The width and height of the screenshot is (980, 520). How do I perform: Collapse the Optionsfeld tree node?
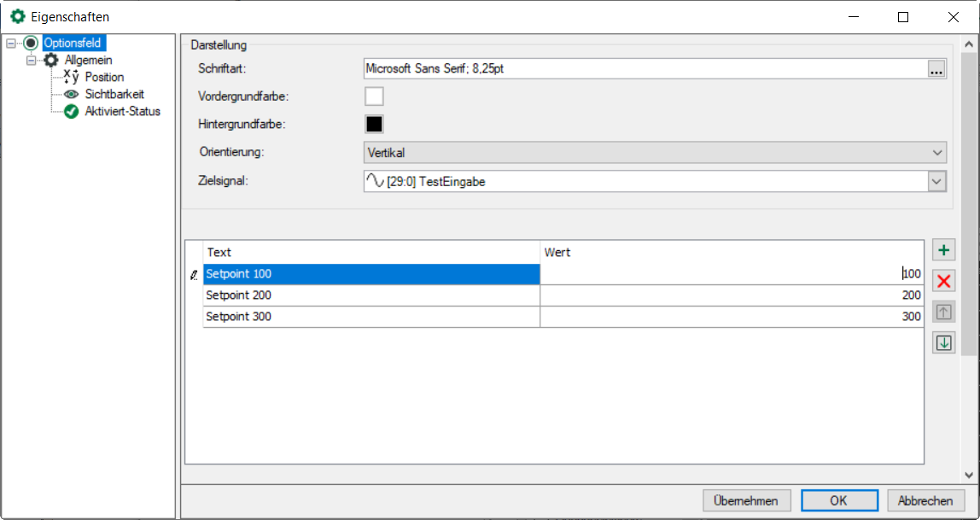point(10,44)
